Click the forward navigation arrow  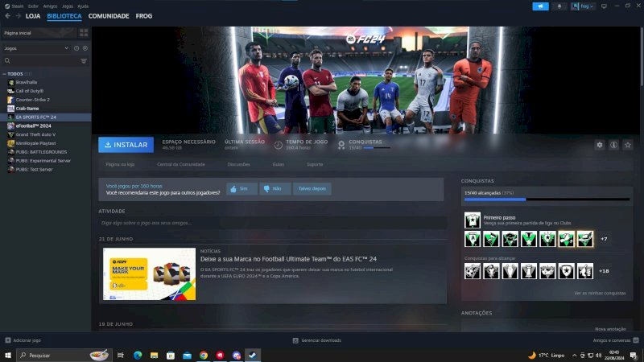click(x=18, y=16)
